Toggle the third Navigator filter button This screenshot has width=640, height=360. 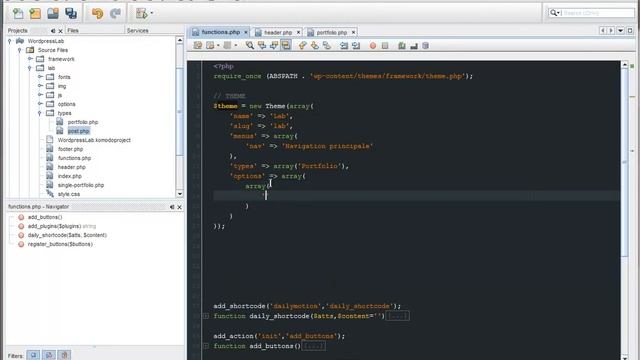64,355
